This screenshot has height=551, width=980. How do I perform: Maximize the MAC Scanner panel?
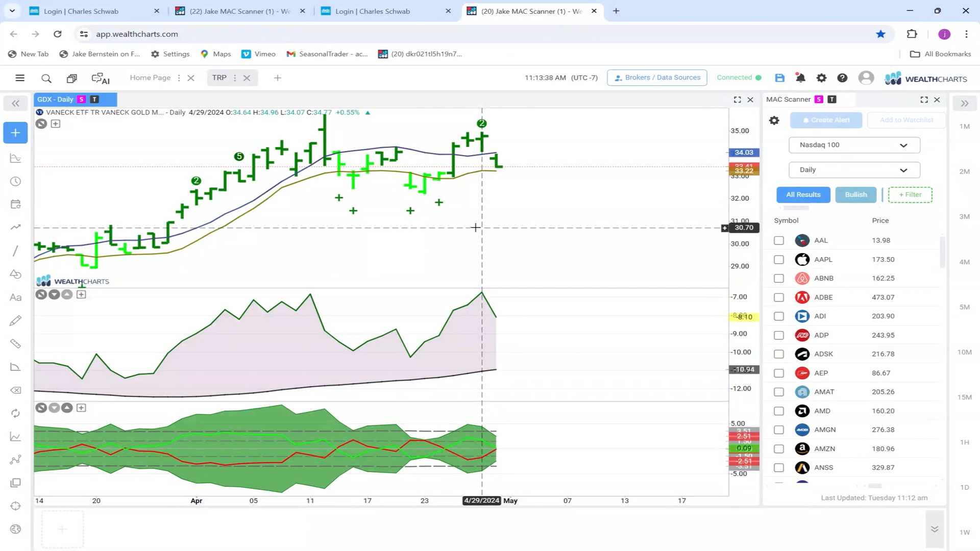924,99
